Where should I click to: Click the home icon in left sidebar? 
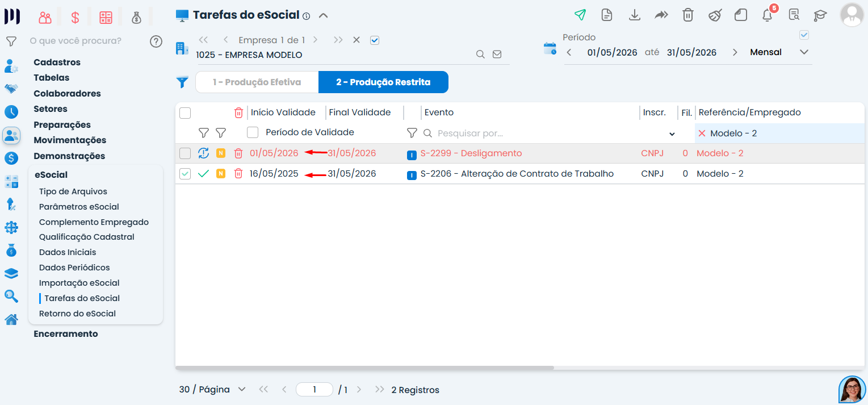click(11, 320)
